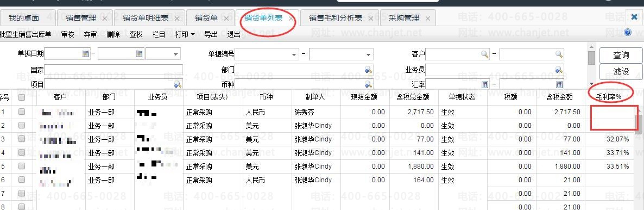Click into the 国家 input field
This screenshot has width=644, height=210.
114,70
